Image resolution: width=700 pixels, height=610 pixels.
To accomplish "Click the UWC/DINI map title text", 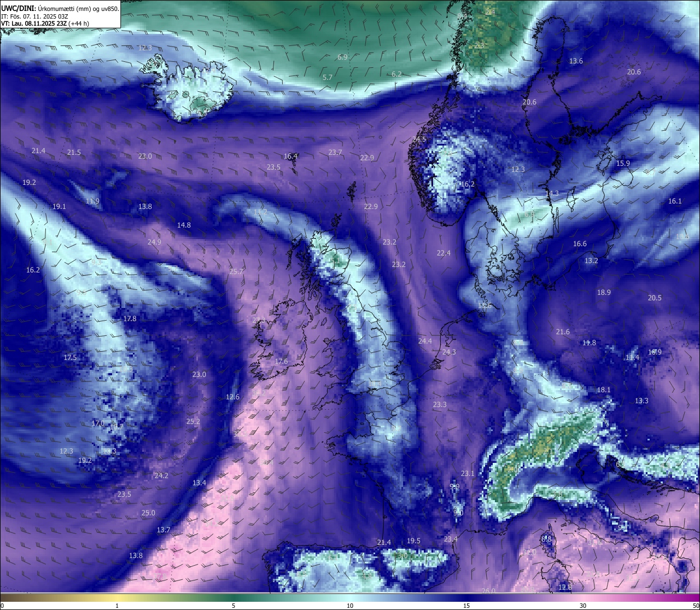I will pos(60,9).
